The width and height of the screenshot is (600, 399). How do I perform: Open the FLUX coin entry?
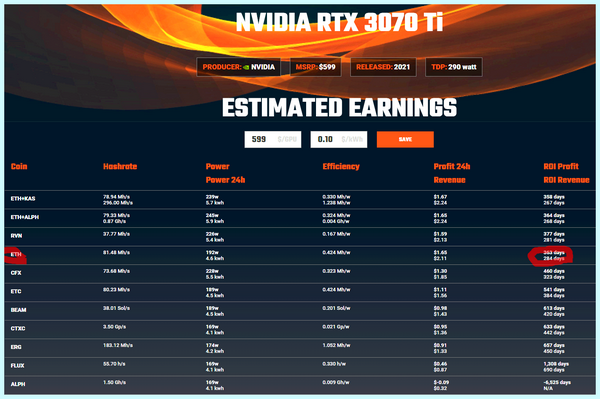click(18, 366)
